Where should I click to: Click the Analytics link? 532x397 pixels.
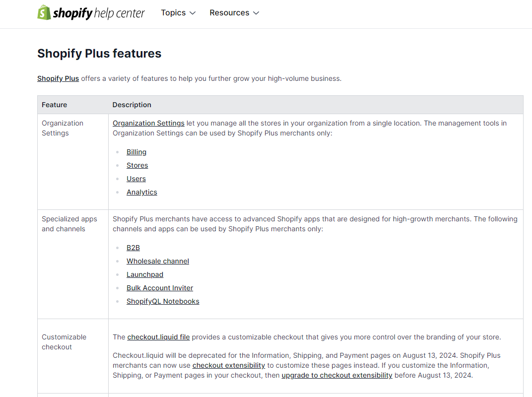click(141, 192)
